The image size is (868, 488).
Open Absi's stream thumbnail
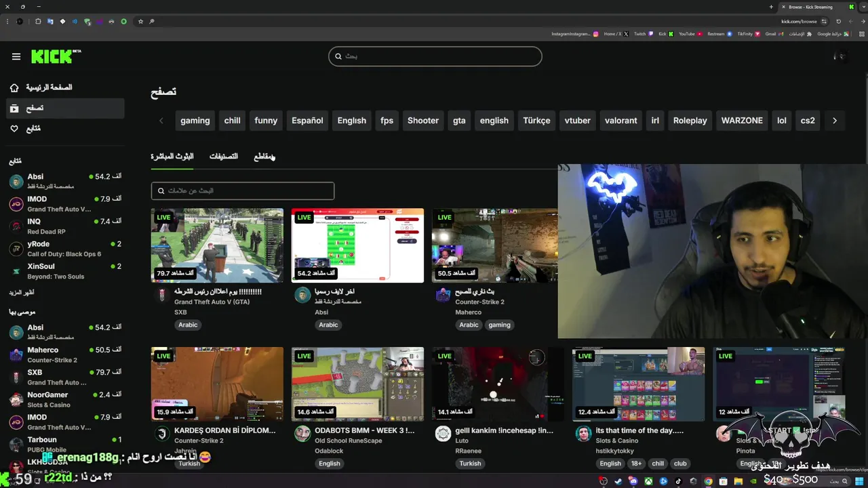(x=357, y=245)
